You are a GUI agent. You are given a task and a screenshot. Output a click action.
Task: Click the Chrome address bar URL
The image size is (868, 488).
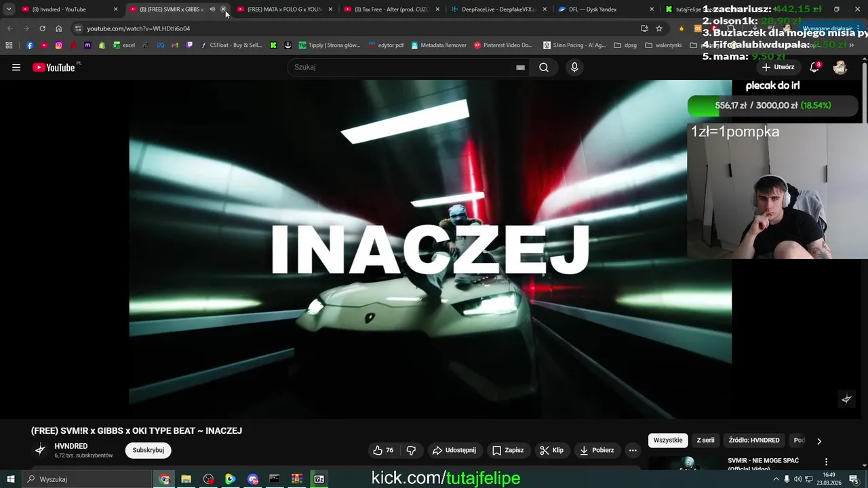[x=138, y=28]
